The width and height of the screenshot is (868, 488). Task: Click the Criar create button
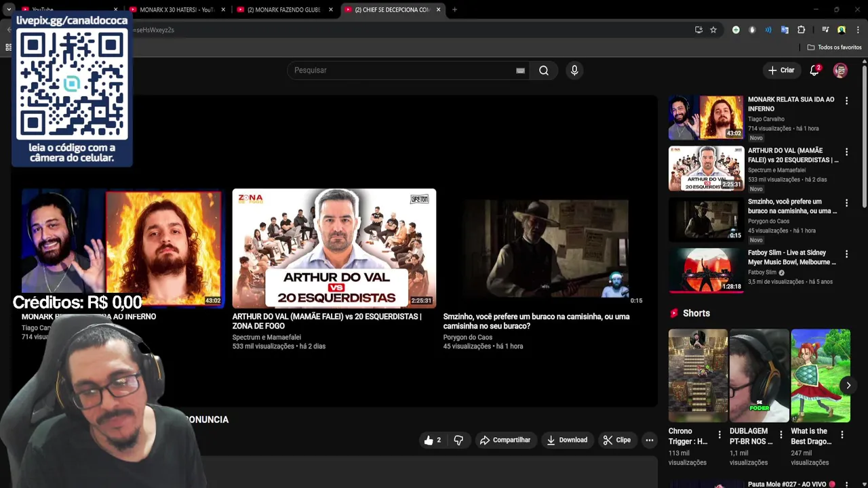pos(781,70)
